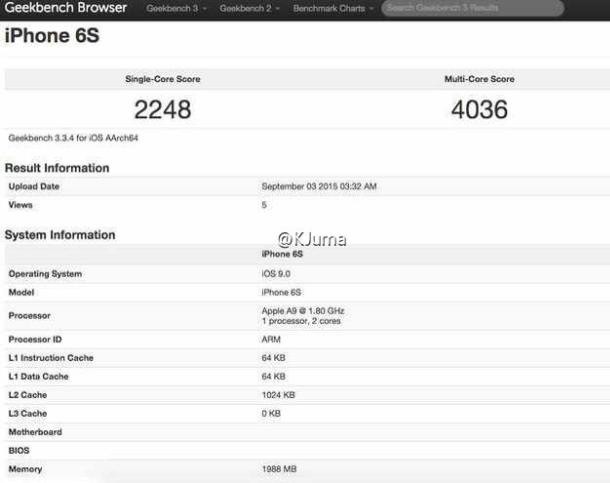This screenshot has height=483, width=610.
Task: Open the Benchmark Charts dropdown
Action: coord(333,8)
